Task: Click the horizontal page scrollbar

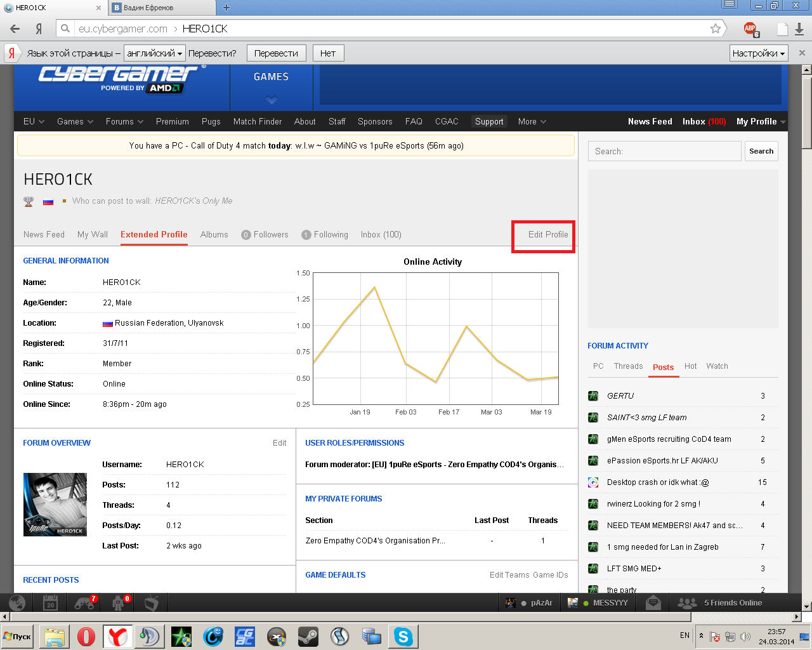Action: click(x=351, y=617)
